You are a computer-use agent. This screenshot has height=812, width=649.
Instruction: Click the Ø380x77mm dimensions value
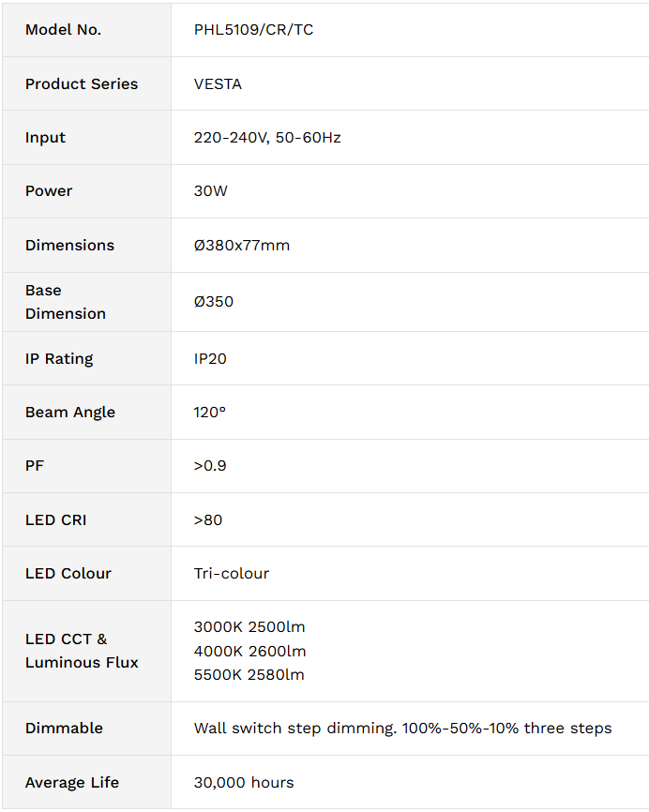pyautogui.click(x=242, y=246)
